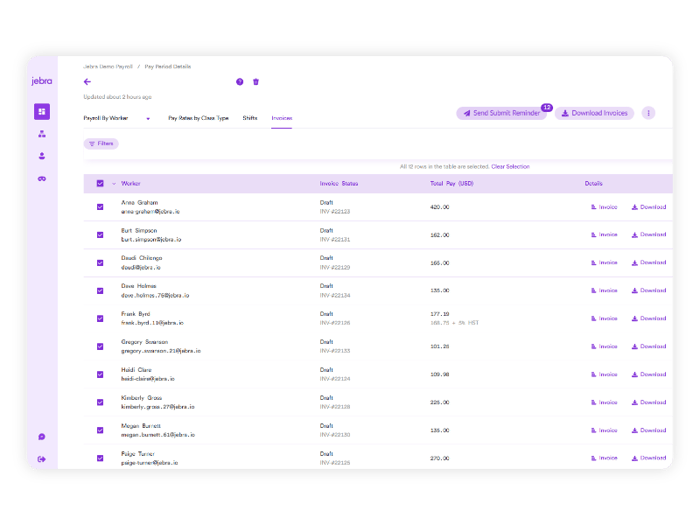This screenshot has height=525, width=700.
Task: Click the organization hierarchy sidebar icon
Action: (x=41, y=133)
